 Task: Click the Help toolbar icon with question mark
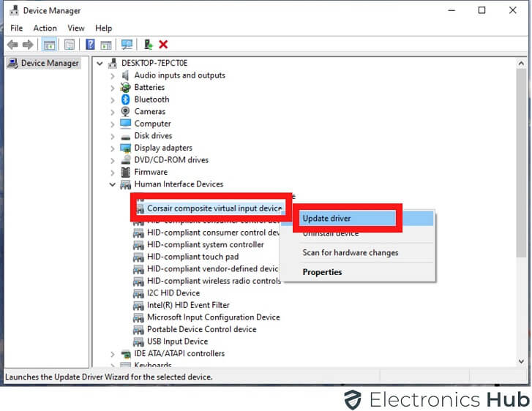tap(90, 45)
